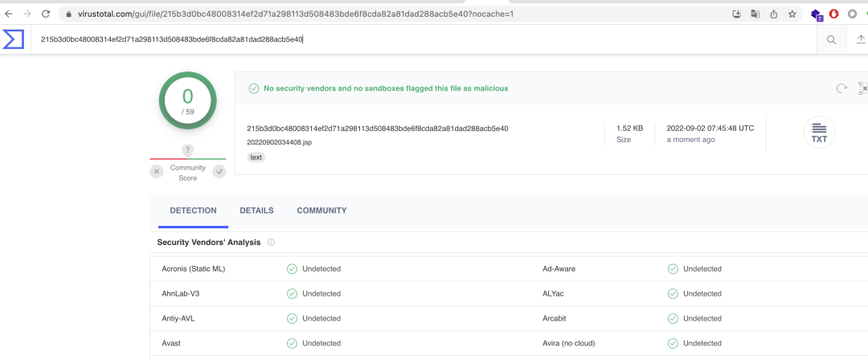Viewport: 868px width, 359px height.
Task: Click the 'text' tag chip
Action: pos(256,157)
